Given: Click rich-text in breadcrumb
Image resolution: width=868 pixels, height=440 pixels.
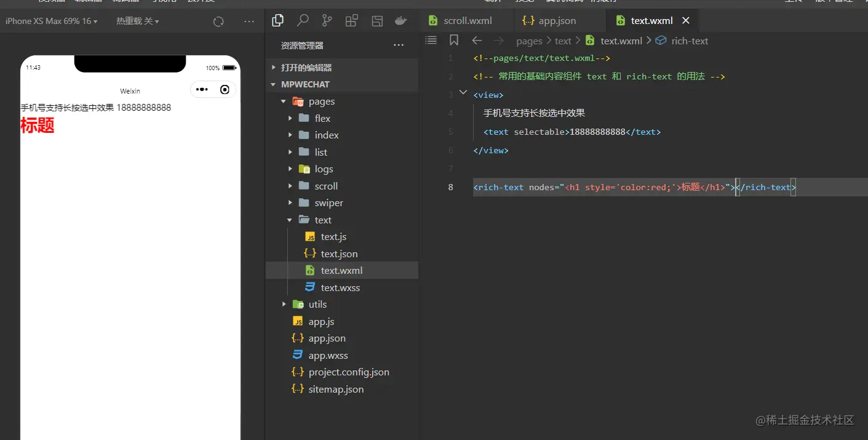Looking at the screenshot, I should coord(690,41).
